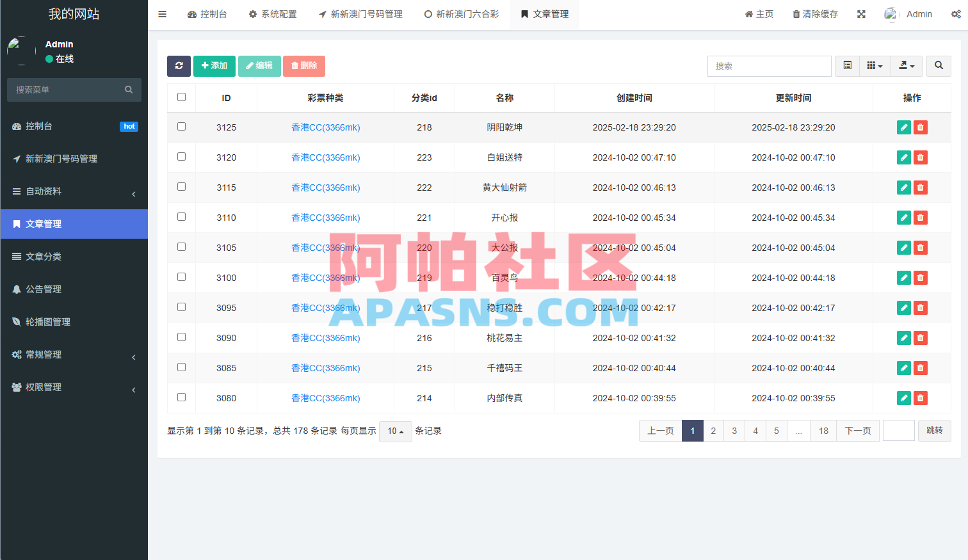This screenshot has width=968, height=560.
Task: Expand the 权限管理 sidebar menu
Action: click(74, 387)
